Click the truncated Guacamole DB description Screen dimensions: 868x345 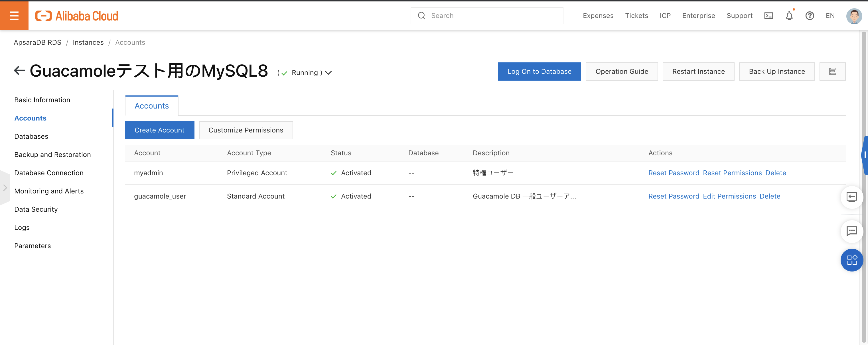click(x=524, y=196)
